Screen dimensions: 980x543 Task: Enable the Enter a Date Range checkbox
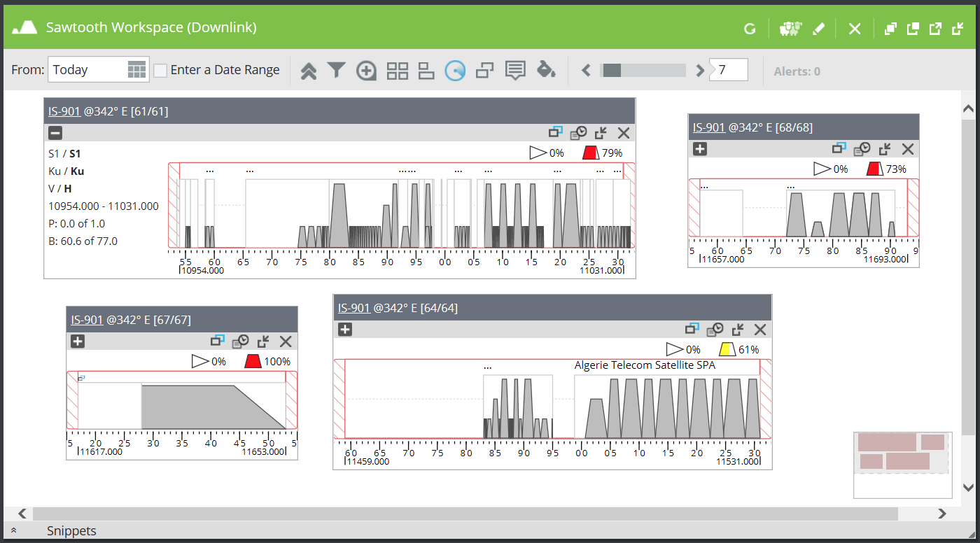(160, 70)
